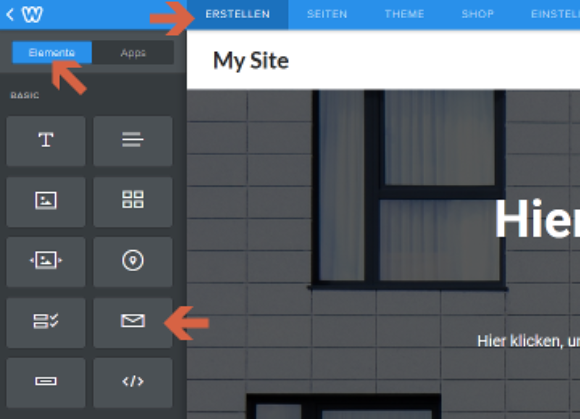Choose the Button element tile
Image resolution: width=580 pixels, height=419 pixels.
pyautogui.click(x=46, y=382)
